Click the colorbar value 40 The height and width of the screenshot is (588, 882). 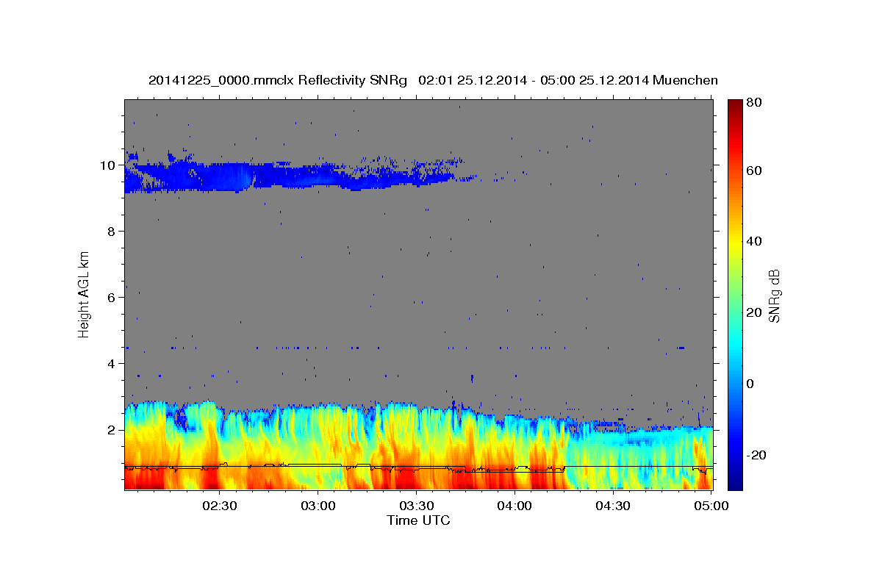753,241
